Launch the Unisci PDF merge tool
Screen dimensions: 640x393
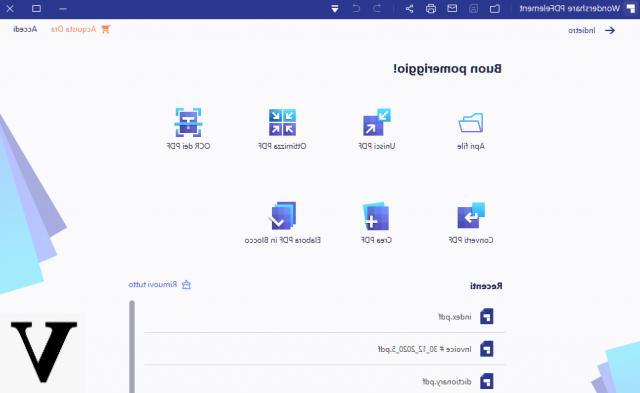pos(377,122)
